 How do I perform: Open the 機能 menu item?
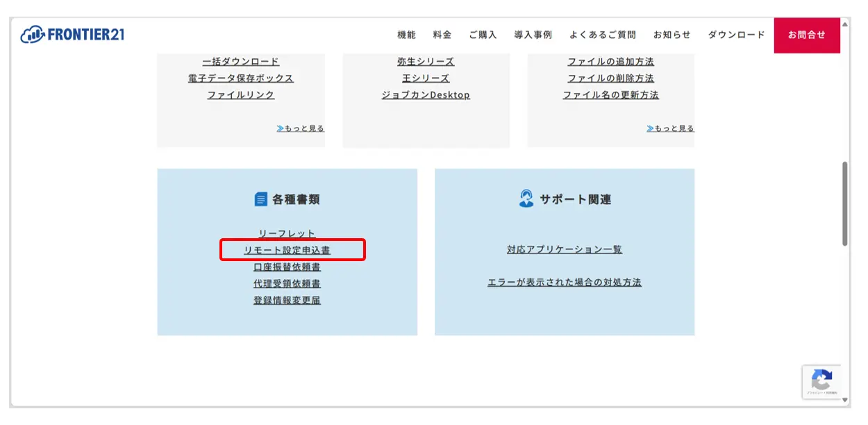tap(406, 35)
